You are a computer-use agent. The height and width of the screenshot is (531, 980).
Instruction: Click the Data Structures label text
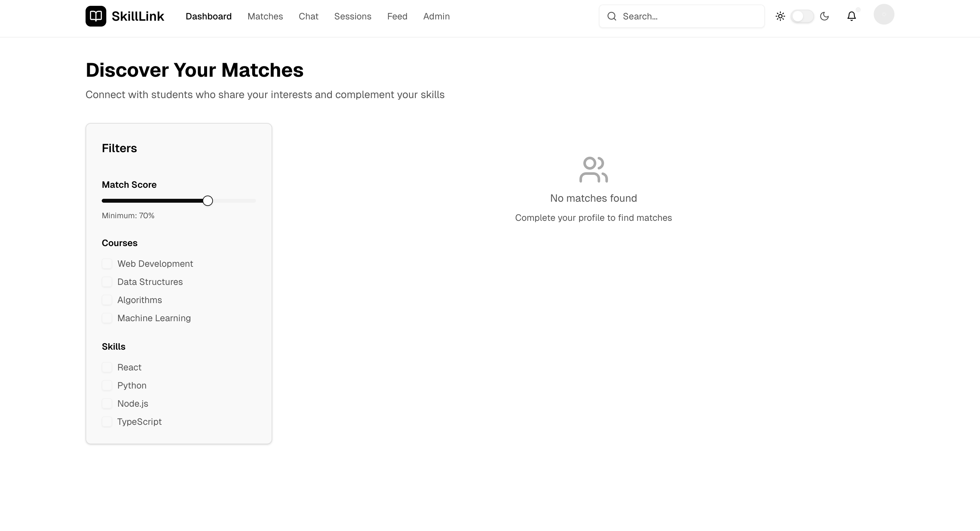[150, 282]
